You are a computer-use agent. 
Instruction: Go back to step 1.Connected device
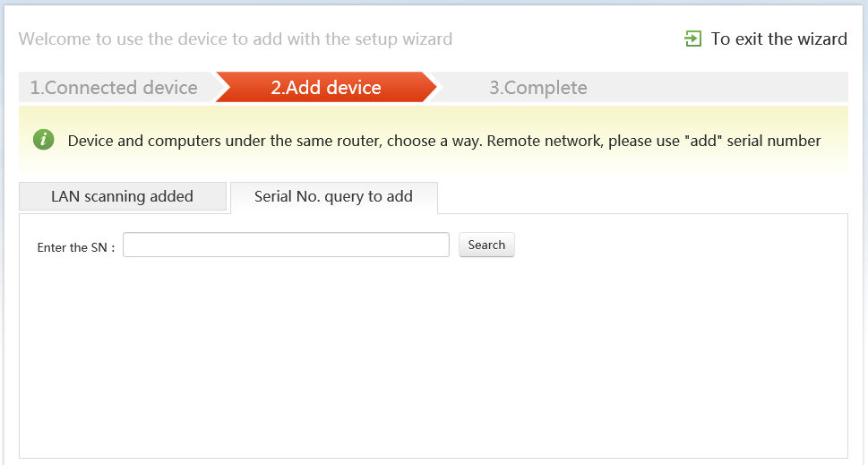[x=114, y=88]
